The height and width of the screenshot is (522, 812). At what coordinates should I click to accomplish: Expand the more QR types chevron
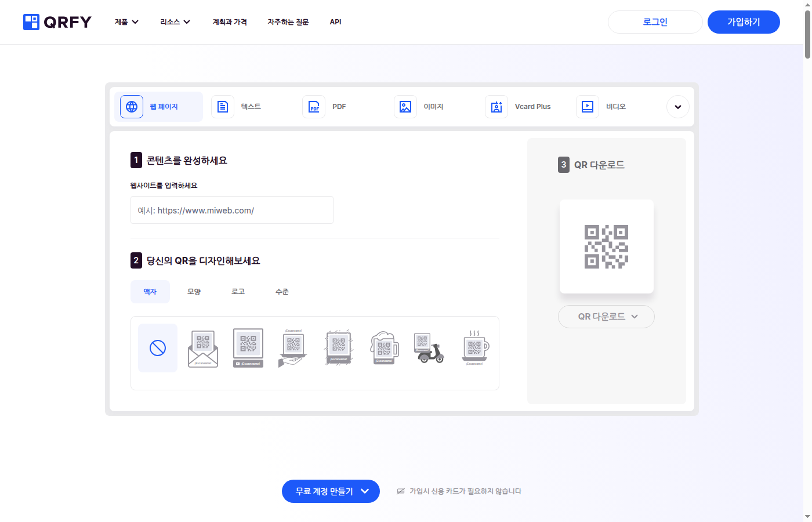click(x=677, y=106)
